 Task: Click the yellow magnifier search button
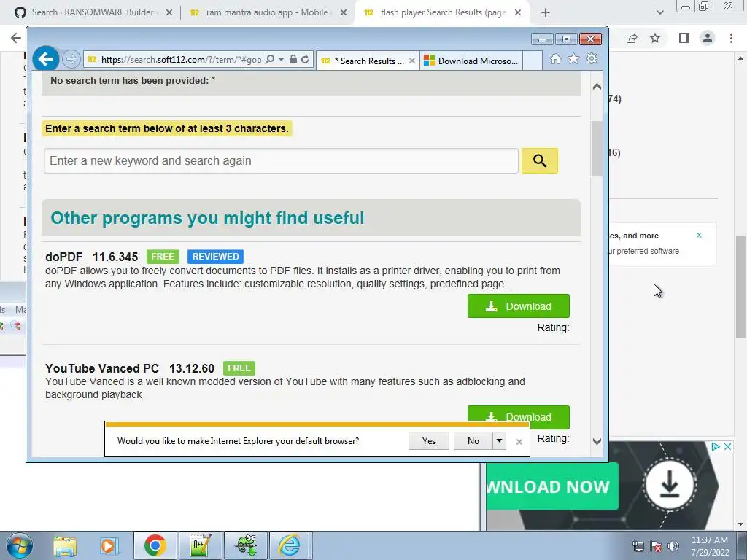pyautogui.click(x=540, y=161)
